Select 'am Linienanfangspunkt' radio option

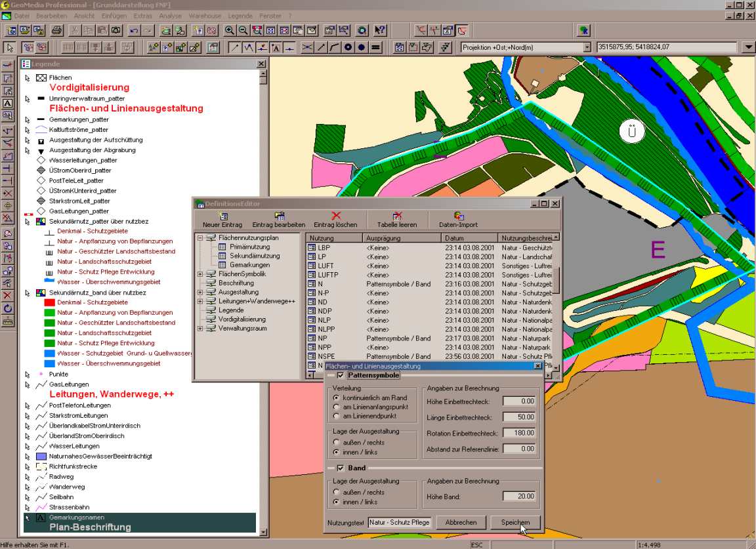click(336, 407)
